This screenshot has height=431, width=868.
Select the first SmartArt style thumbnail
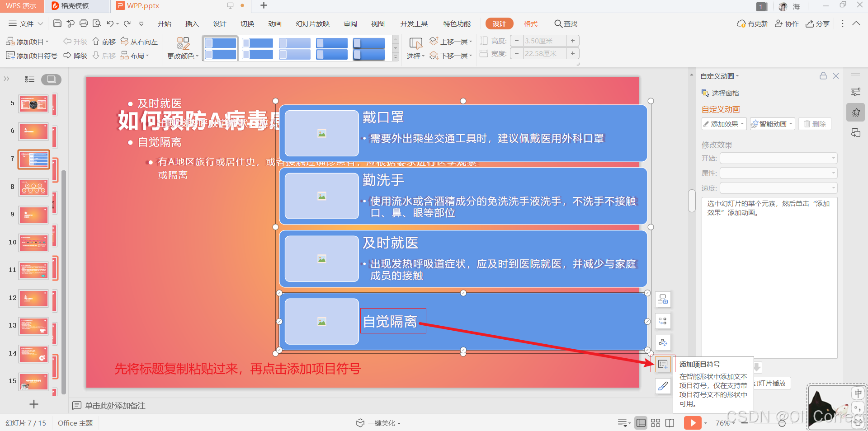(x=221, y=48)
